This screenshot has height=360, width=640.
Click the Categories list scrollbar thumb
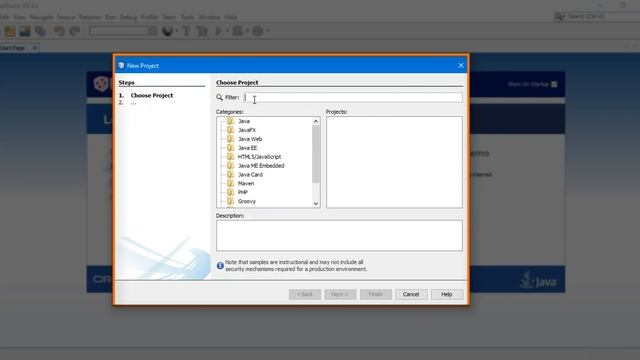[x=316, y=154]
